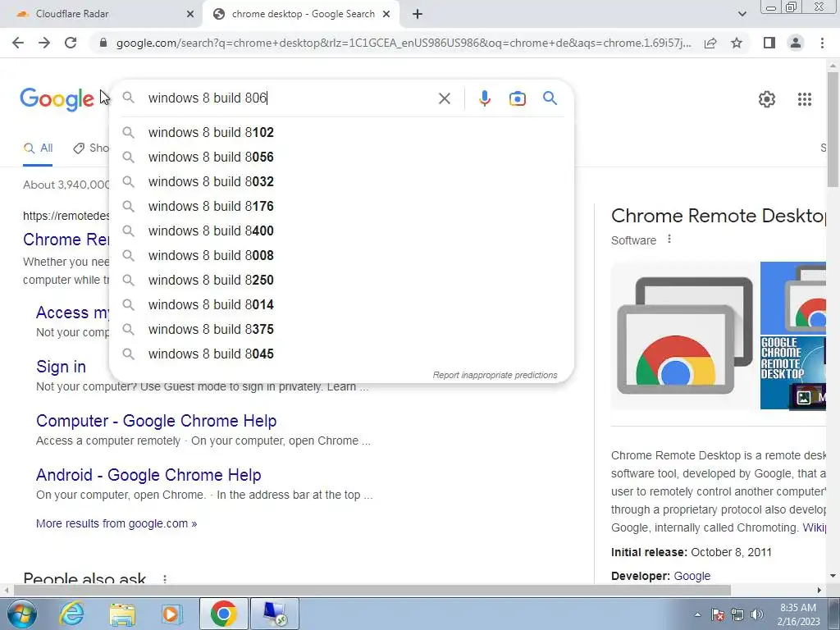Open Google logo homepage link
Viewport: 840px width, 630px height.
(x=57, y=99)
